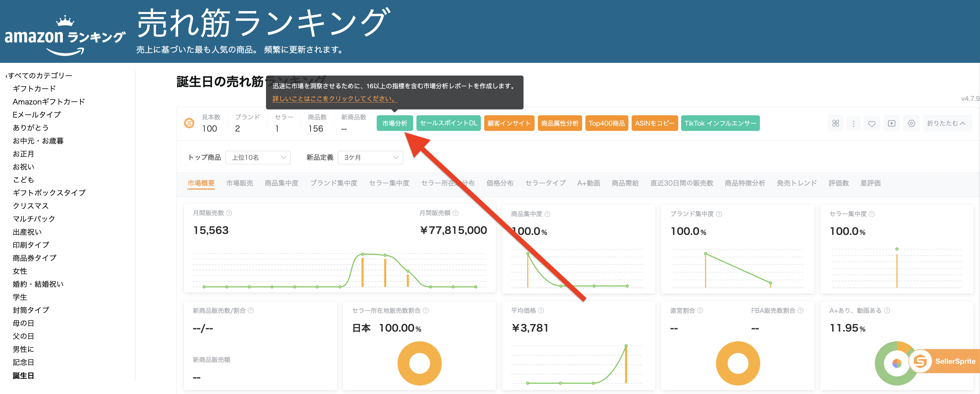Open the 新品定義 3ケ月 dropdown
Viewport: 980px width, 394px height.
click(370, 158)
